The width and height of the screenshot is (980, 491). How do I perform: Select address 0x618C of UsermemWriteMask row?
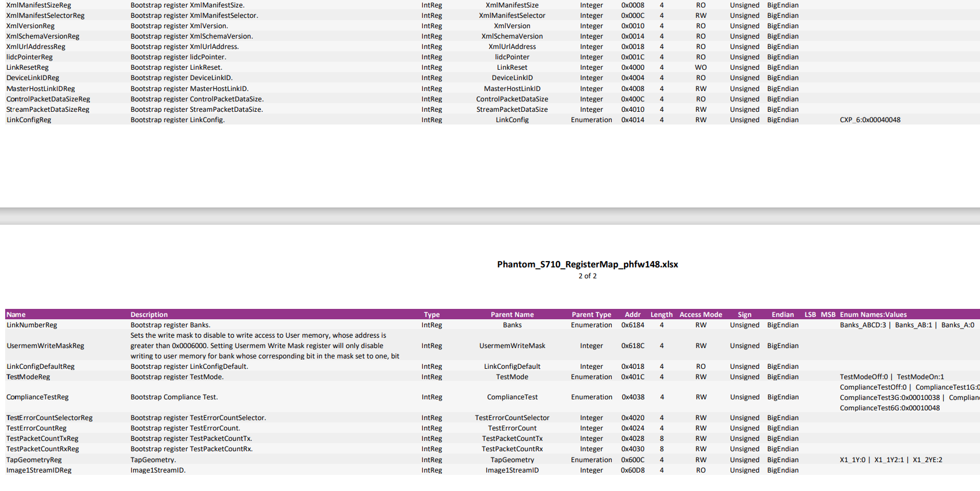633,346
